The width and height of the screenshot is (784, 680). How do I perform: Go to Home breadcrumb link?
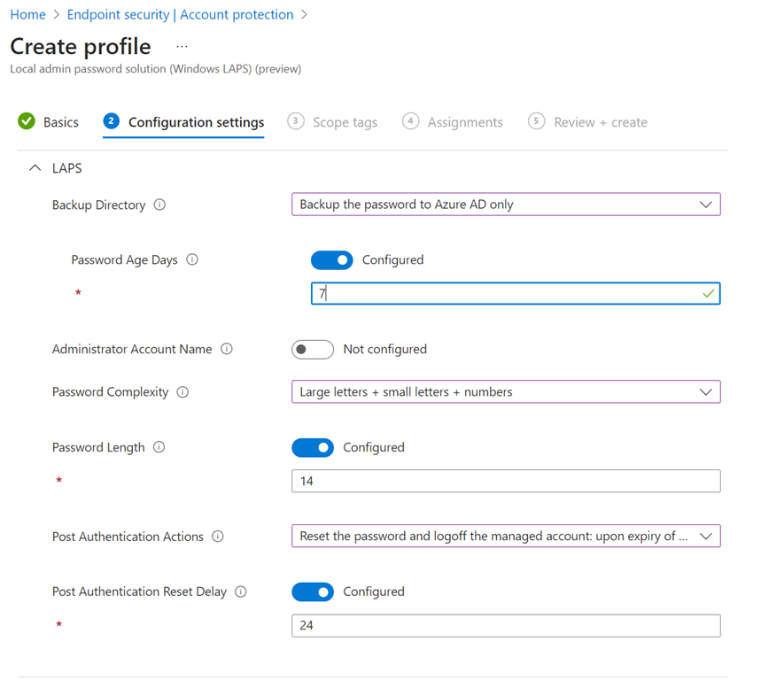coord(27,15)
